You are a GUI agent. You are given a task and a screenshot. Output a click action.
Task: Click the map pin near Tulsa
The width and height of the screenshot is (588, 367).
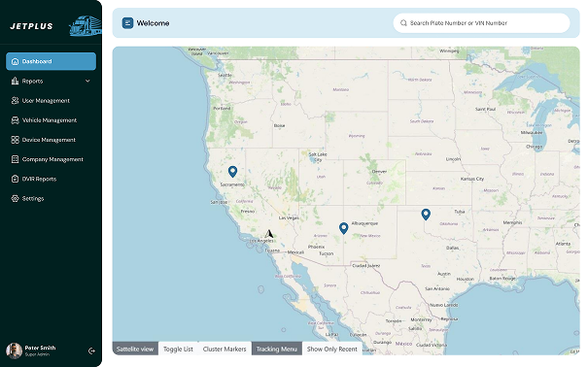tap(426, 215)
